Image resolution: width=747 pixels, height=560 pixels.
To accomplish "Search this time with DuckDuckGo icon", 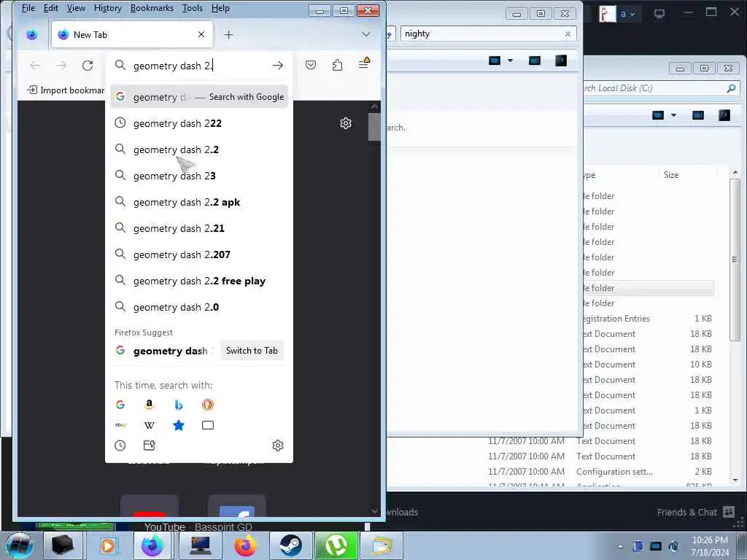I will (208, 404).
